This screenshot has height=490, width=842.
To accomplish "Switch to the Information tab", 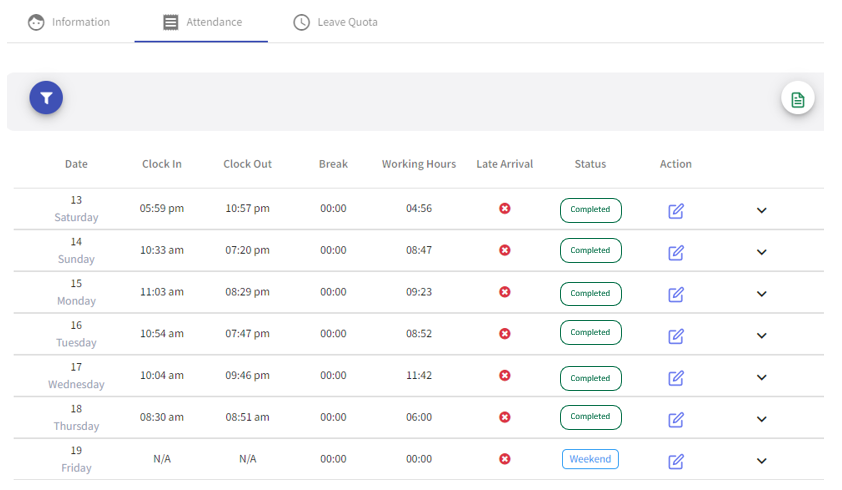I will click(69, 22).
